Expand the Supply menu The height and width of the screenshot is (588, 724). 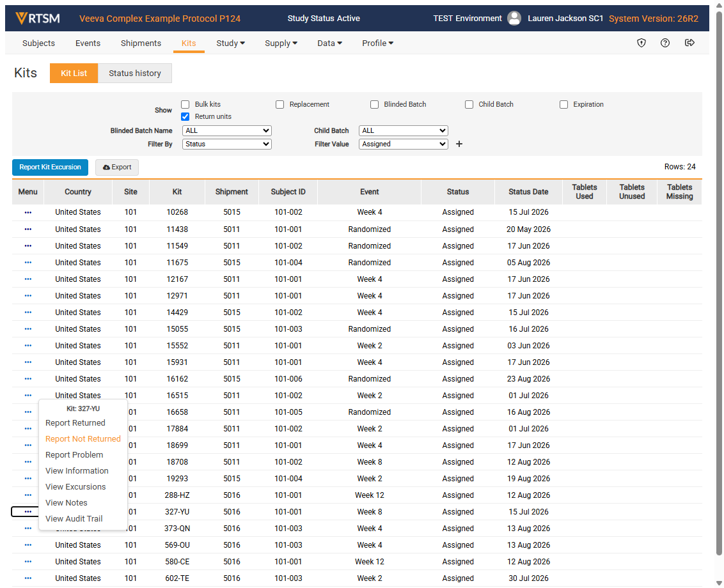point(281,43)
